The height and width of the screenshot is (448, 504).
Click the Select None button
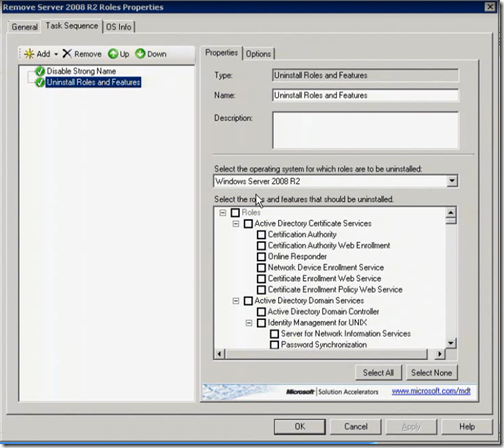click(432, 373)
